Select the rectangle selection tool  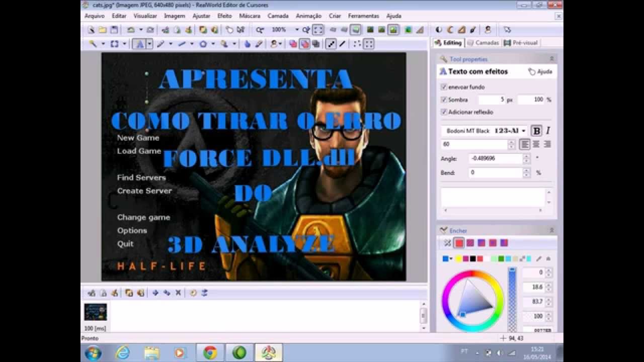click(115, 44)
